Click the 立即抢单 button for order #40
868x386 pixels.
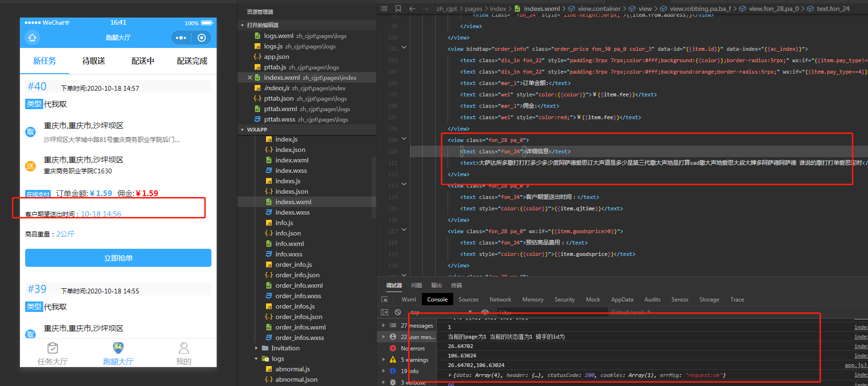click(x=118, y=258)
